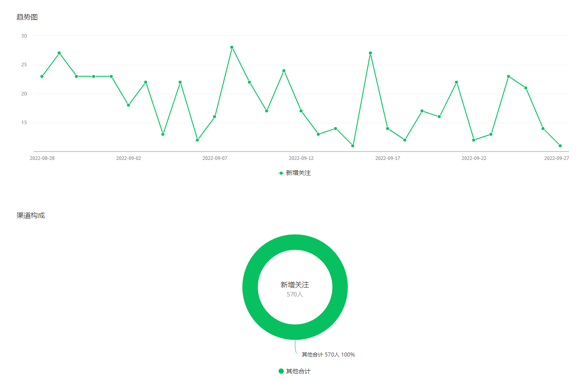
Task: Click the 20 value on the y-axis
Action: 24,94
